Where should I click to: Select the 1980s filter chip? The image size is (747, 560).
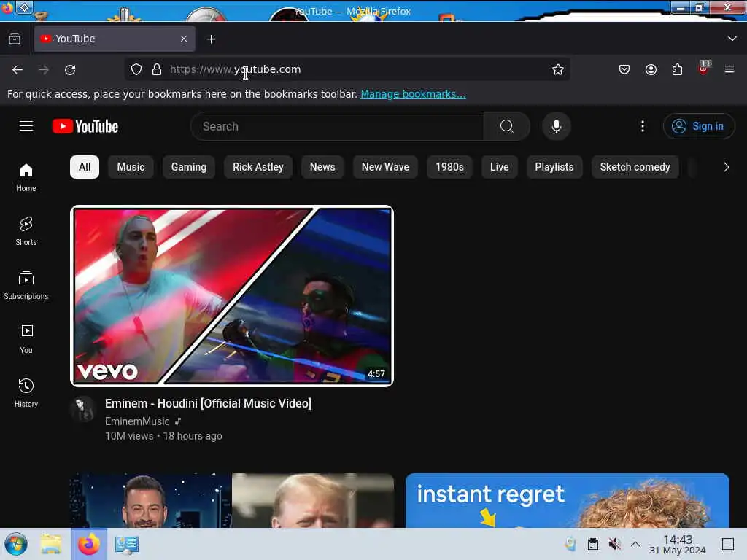pyautogui.click(x=449, y=167)
